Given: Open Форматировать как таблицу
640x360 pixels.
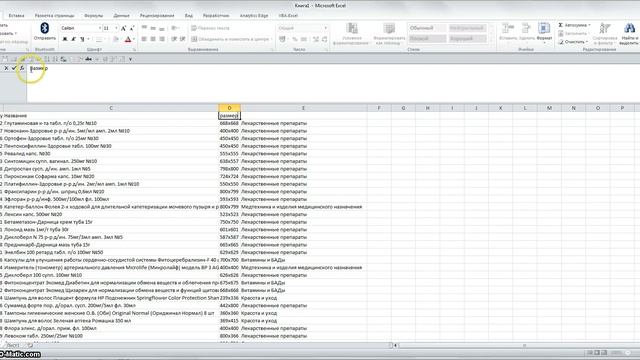Looking at the screenshot, I should pos(389,33).
